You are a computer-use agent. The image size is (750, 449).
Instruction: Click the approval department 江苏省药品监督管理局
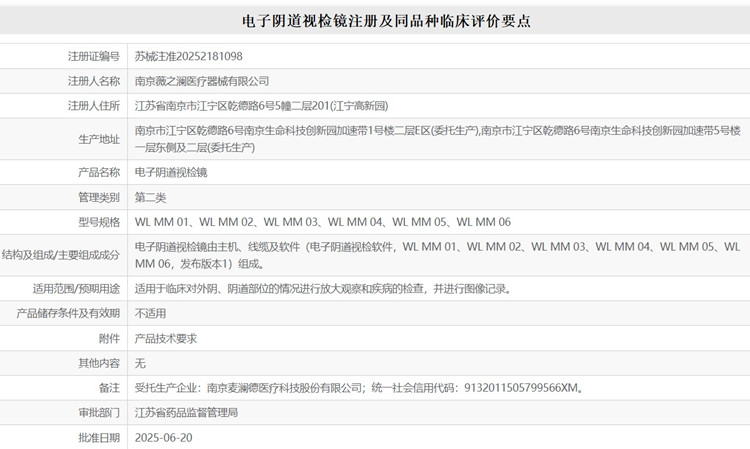[x=186, y=412]
